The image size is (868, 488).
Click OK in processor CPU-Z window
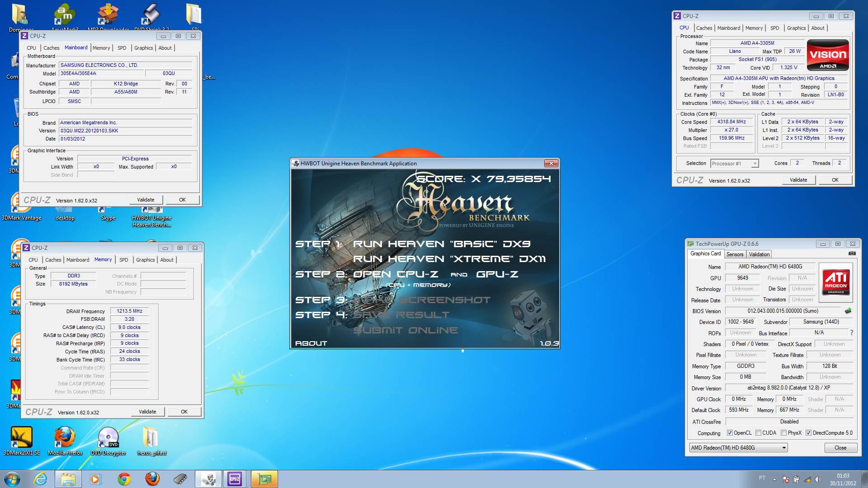click(835, 180)
